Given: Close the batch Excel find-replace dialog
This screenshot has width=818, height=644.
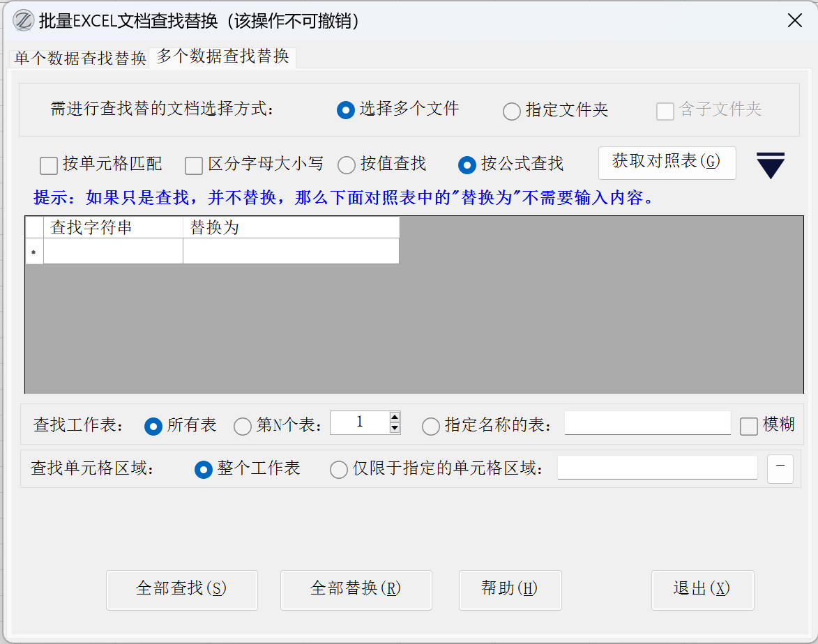Looking at the screenshot, I should point(794,20).
